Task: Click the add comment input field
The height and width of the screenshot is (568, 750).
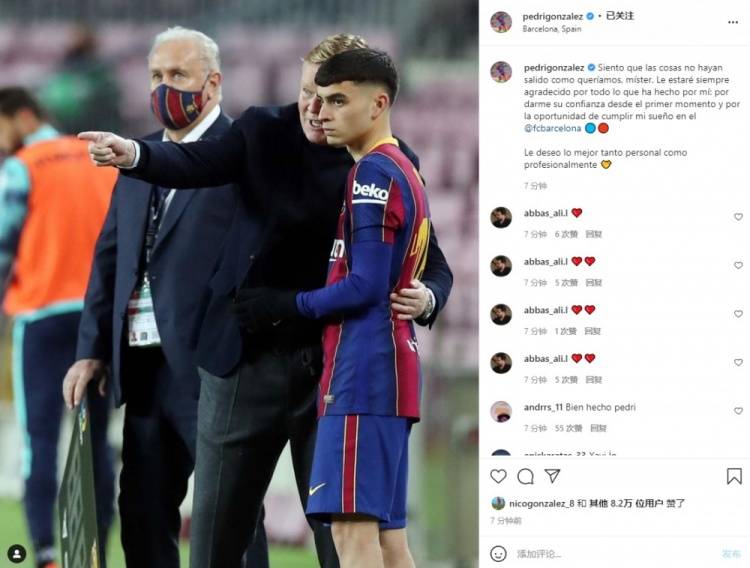Action: pyautogui.click(x=615, y=554)
